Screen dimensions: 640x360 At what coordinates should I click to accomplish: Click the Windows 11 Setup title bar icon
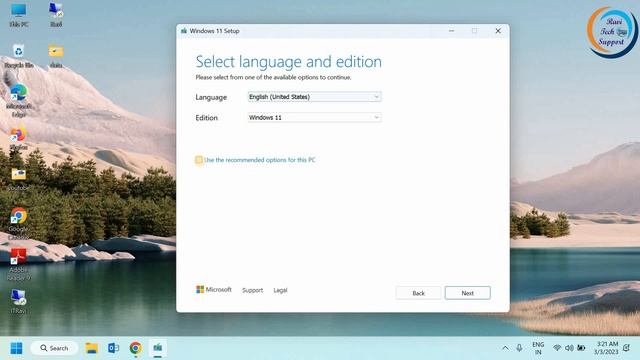click(184, 31)
